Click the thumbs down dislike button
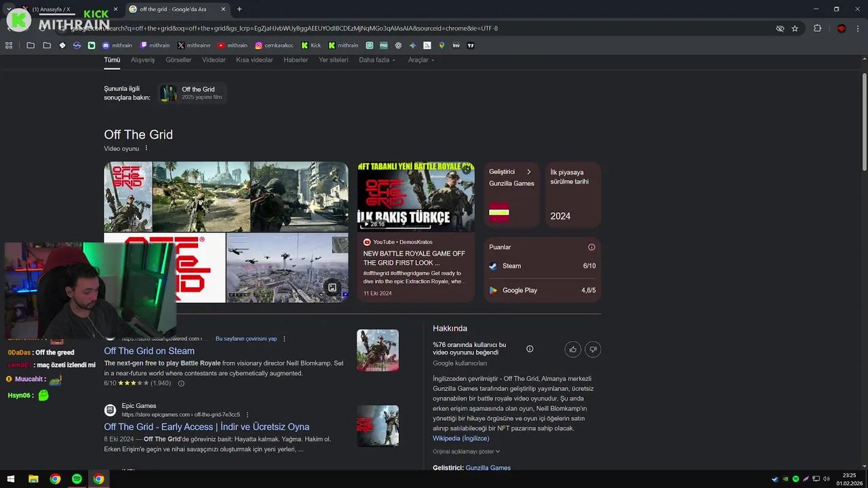 (x=593, y=349)
